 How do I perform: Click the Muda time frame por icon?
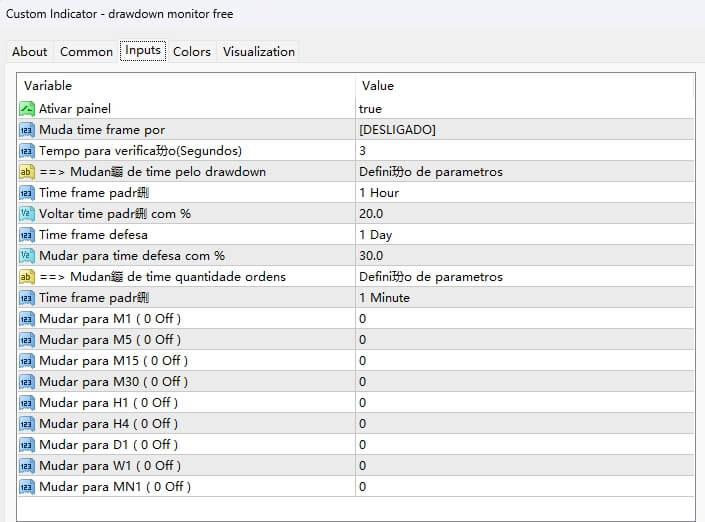(x=27, y=130)
